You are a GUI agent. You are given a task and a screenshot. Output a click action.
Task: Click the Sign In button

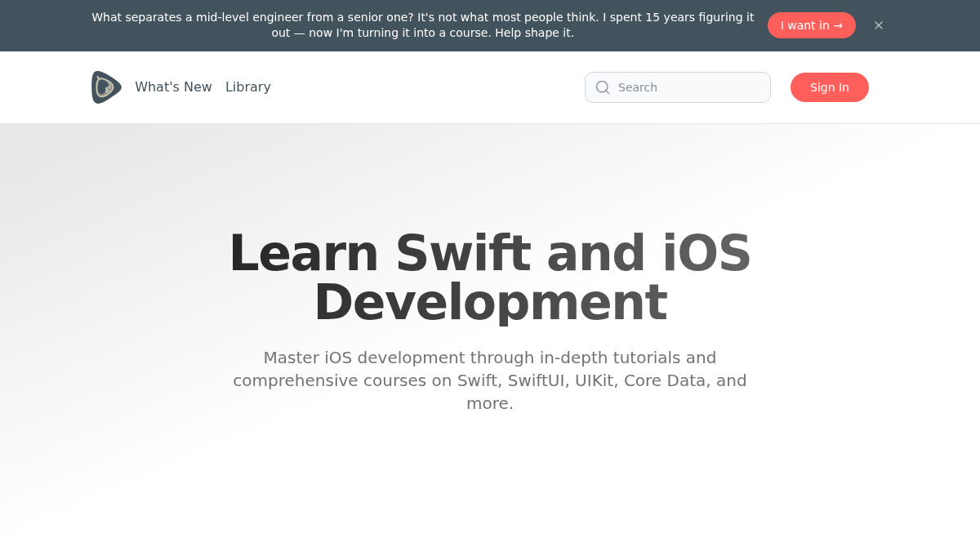[830, 87]
